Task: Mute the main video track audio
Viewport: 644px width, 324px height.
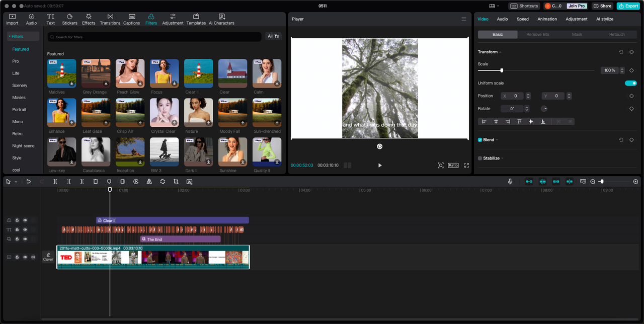Action: click(34, 257)
